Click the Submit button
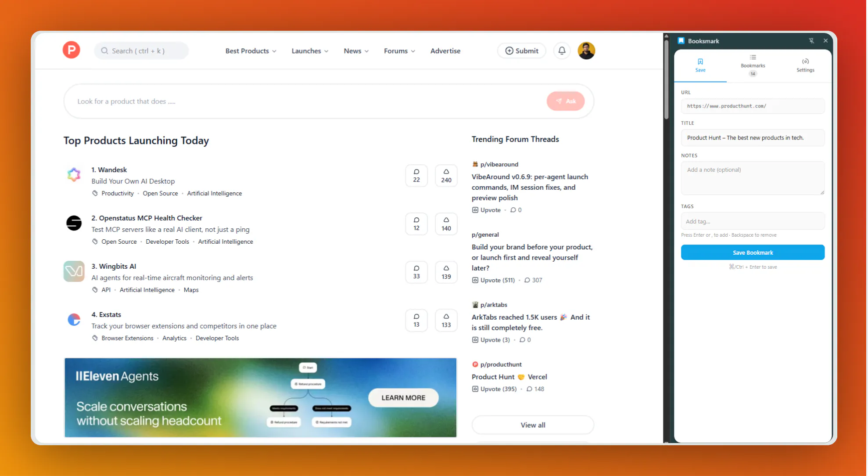The image size is (868, 476). (x=521, y=50)
